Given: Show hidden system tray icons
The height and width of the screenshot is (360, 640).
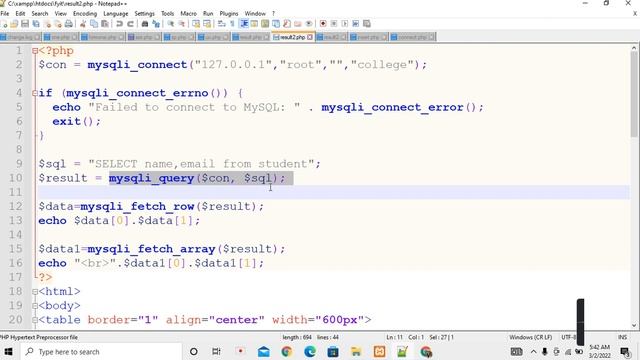Looking at the screenshot, I should pos(533,352).
